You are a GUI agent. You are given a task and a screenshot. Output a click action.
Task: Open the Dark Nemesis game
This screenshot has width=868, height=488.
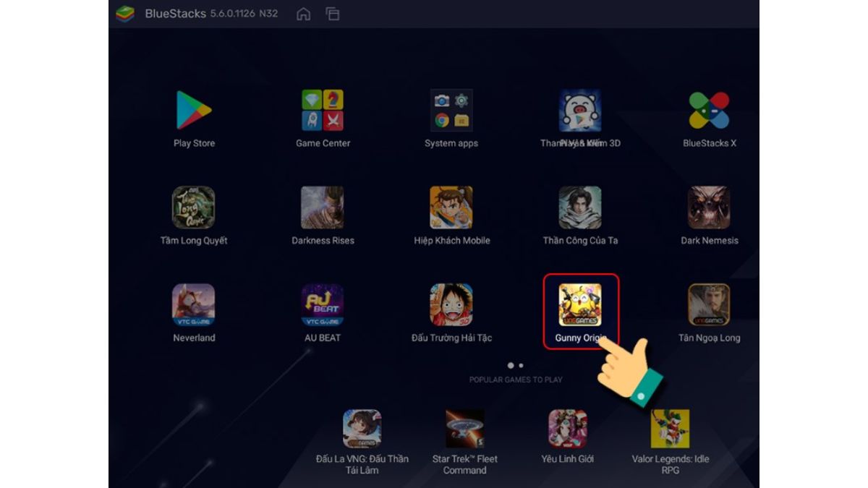(x=710, y=208)
